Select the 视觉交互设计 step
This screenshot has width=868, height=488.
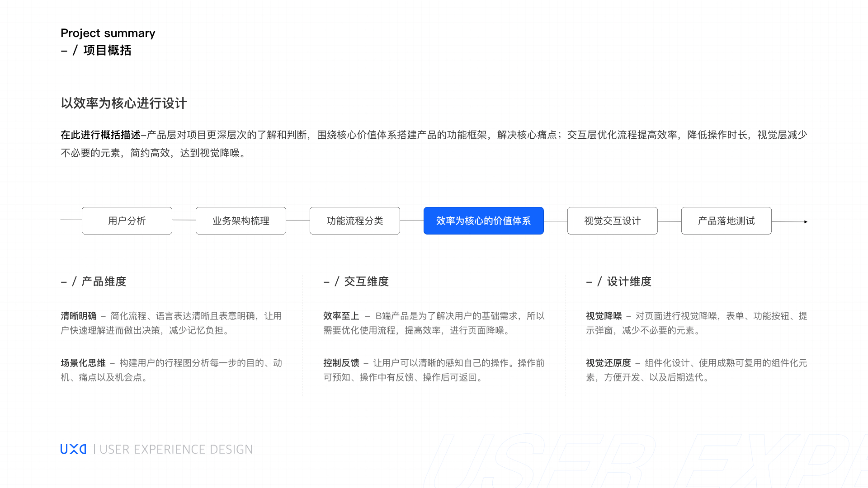click(x=612, y=221)
